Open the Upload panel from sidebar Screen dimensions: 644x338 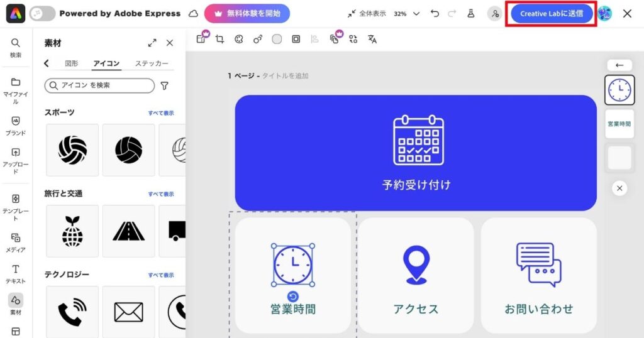coord(16,160)
